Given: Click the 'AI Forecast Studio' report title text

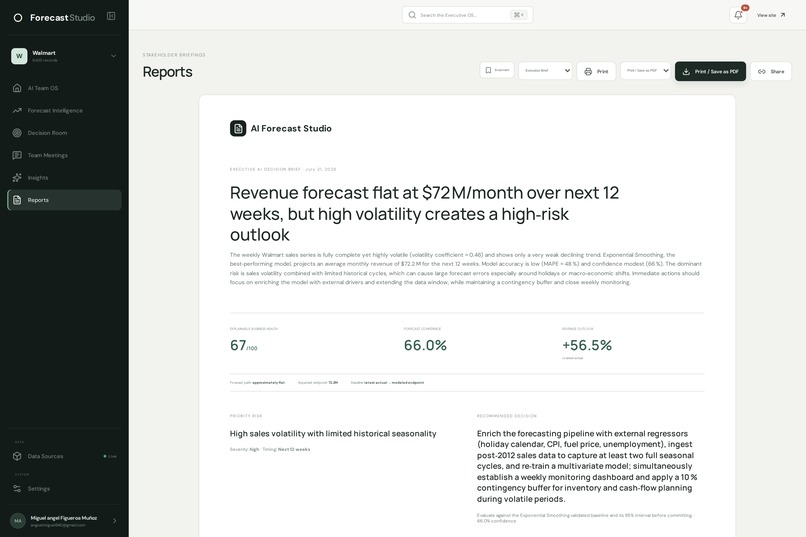Looking at the screenshot, I should pos(291,128).
